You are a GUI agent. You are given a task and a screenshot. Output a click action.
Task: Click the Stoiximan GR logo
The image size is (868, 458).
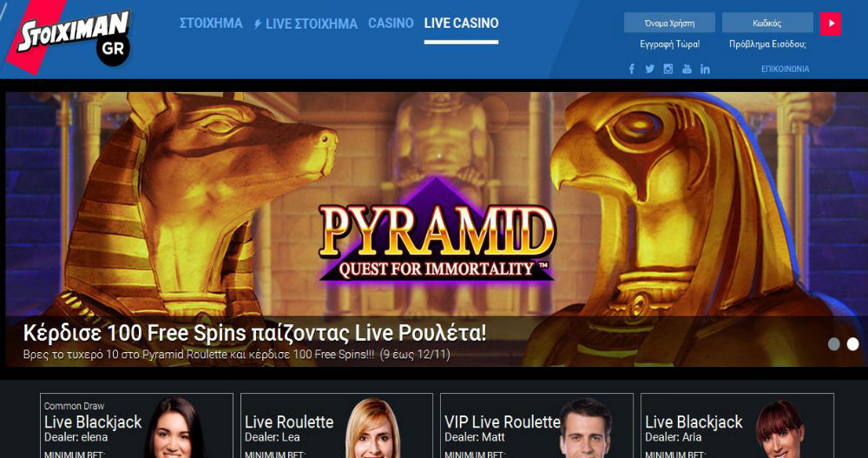(x=69, y=37)
